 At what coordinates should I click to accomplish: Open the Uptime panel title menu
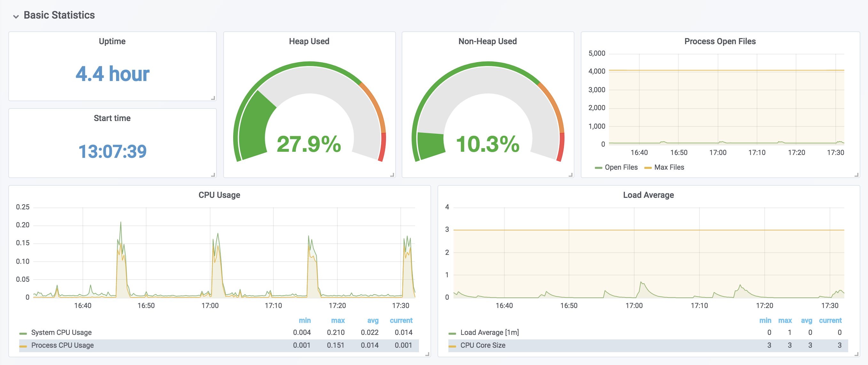[112, 41]
